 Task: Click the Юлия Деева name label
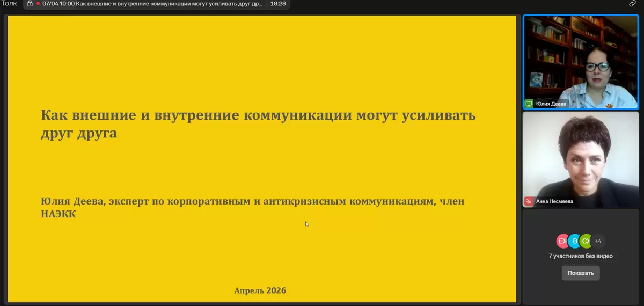click(551, 104)
